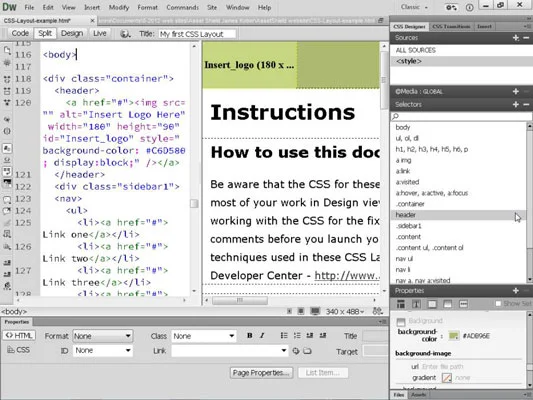Add a new selector with the Selectors plus icon
The width and height of the screenshot is (533, 400).
[516, 104]
